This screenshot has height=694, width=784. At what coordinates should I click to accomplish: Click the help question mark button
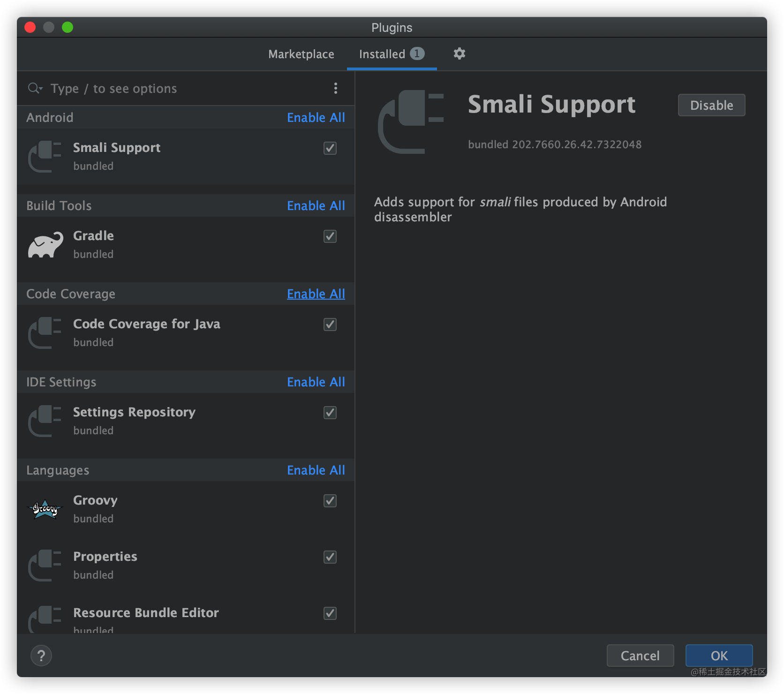click(41, 656)
